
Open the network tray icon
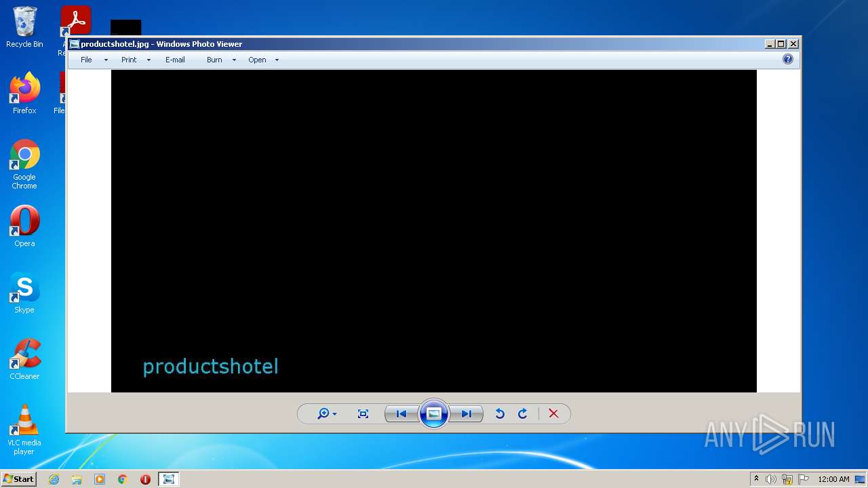[x=787, y=479]
